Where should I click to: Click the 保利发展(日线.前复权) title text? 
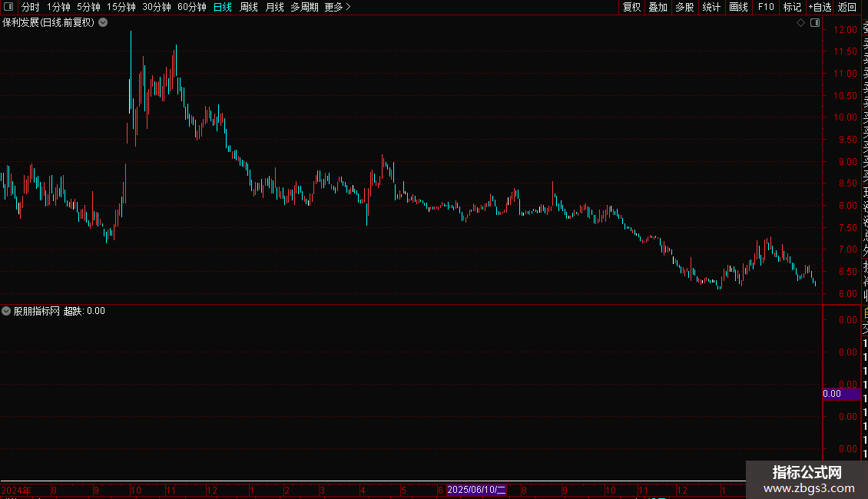pos(48,22)
